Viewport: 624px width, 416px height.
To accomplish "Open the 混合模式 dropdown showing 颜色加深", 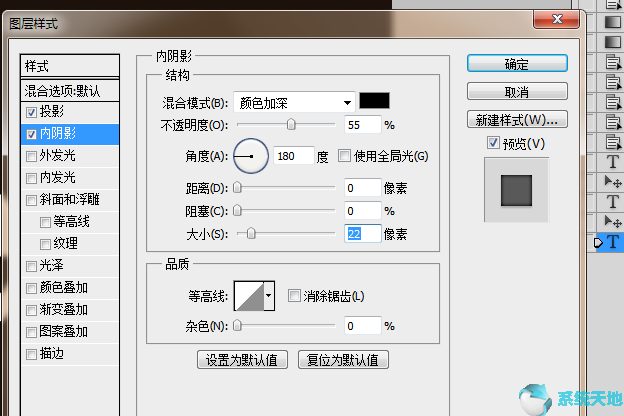I will click(x=294, y=103).
